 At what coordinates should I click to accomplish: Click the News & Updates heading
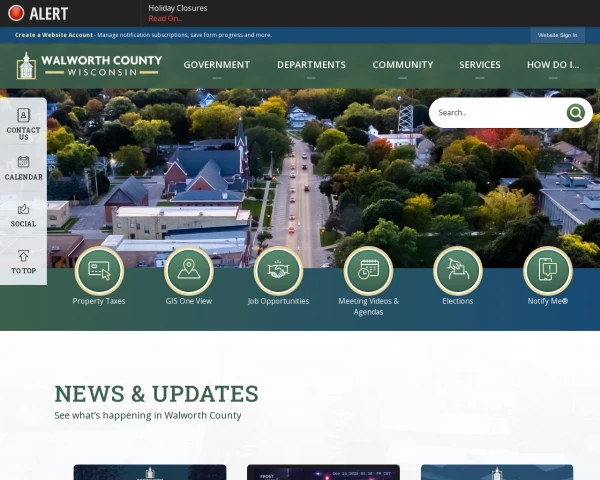pyautogui.click(x=156, y=393)
